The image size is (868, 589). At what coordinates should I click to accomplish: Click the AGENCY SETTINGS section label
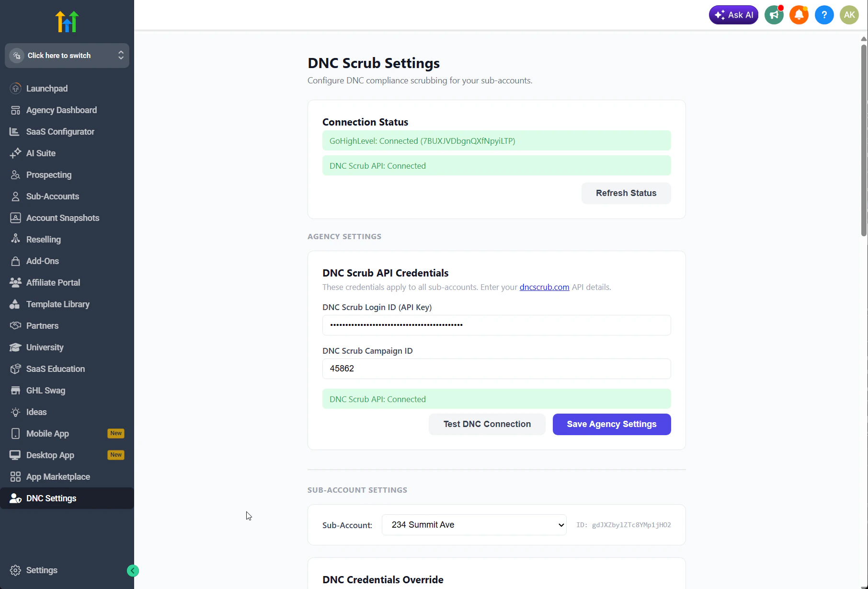click(x=344, y=236)
